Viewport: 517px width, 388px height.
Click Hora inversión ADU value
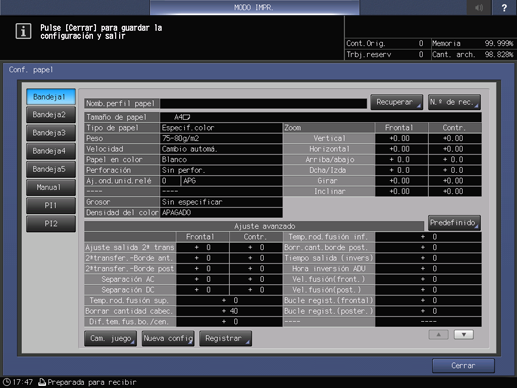[x=428, y=269]
